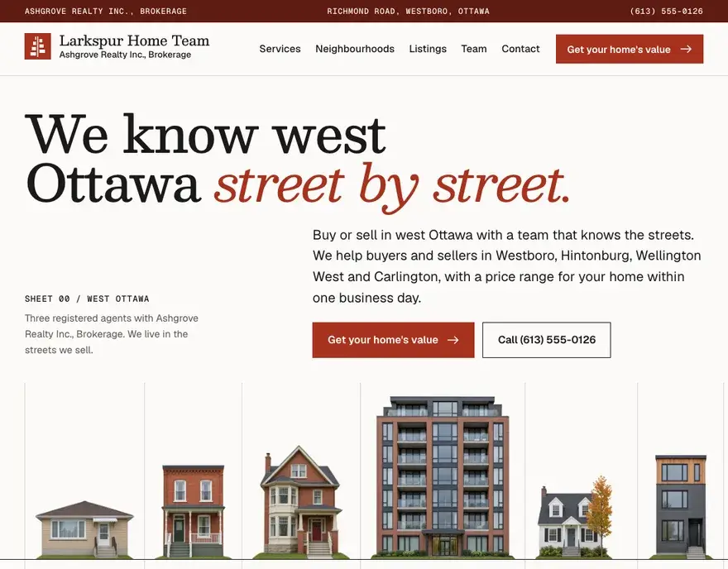Screen dimensions: 728x569
Task: Click header Get your home's value button
Action: pyautogui.click(x=629, y=49)
